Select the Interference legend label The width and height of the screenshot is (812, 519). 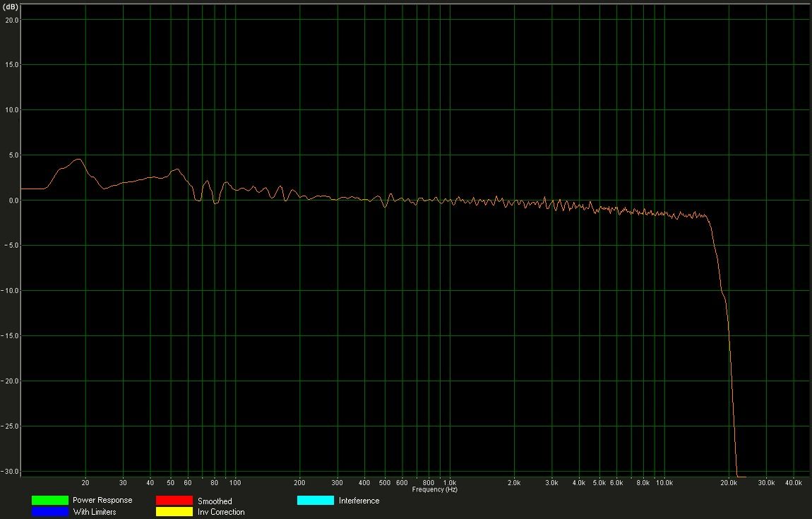coord(359,501)
